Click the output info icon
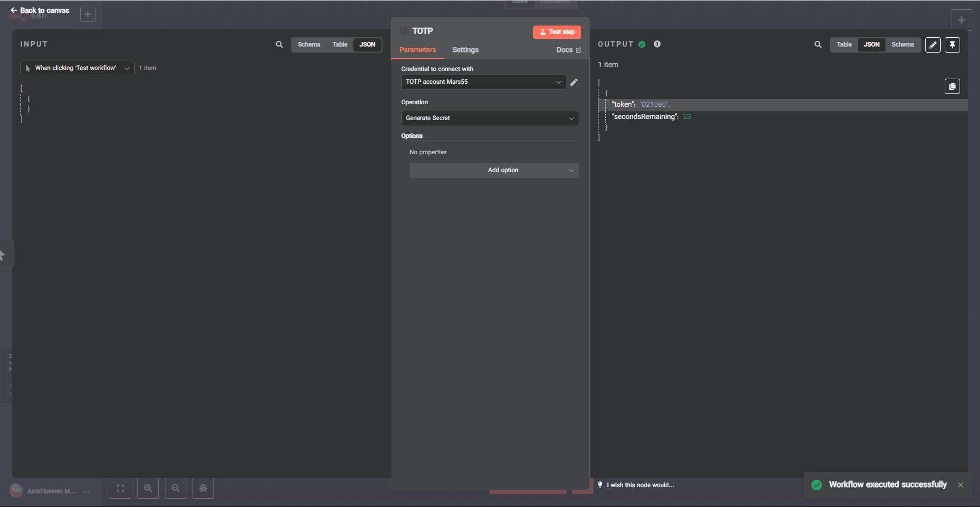Viewport: 980px width, 507px height. [657, 44]
